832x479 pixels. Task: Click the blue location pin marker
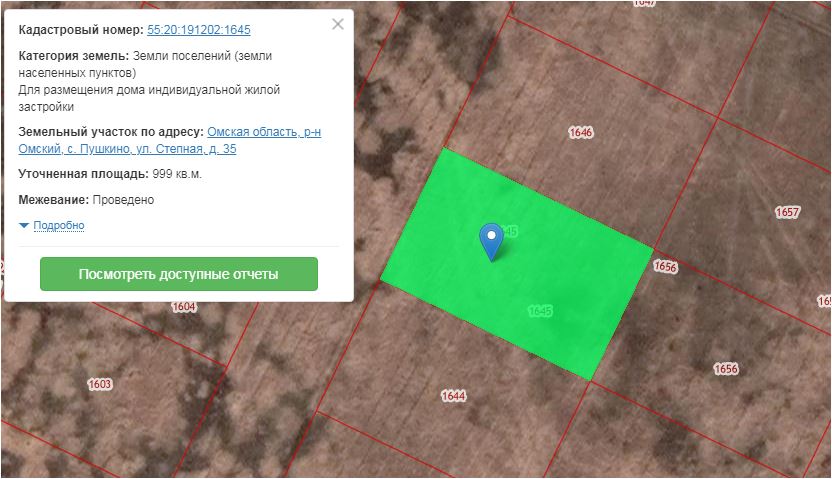point(491,241)
